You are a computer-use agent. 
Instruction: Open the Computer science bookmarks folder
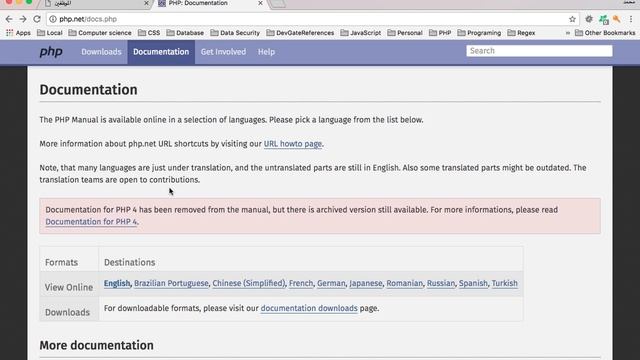(x=100, y=33)
